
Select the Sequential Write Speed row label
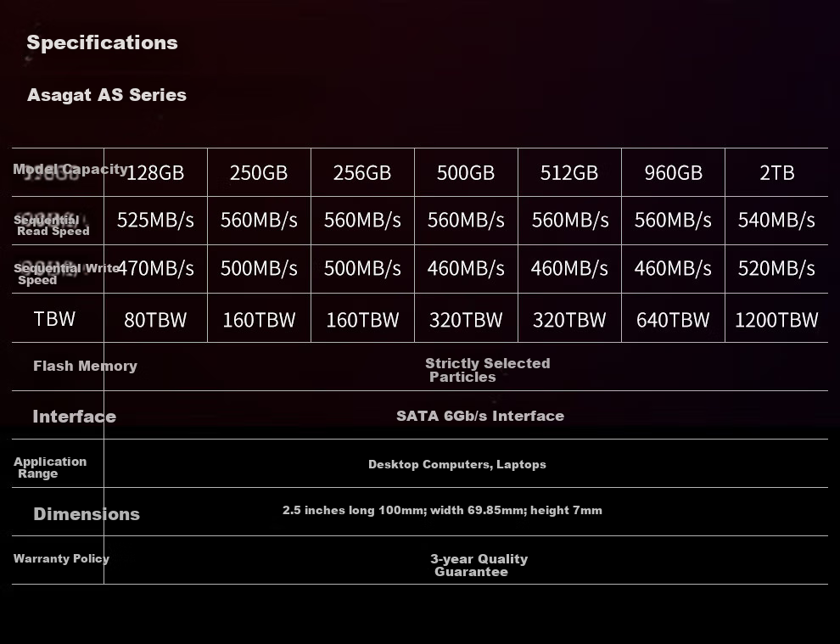click(x=66, y=274)
